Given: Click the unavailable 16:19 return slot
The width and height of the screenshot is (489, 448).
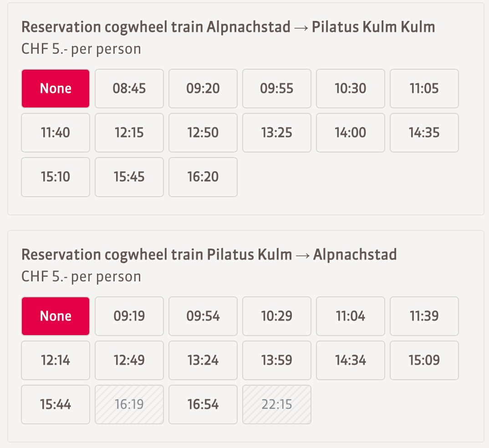Looking at the screenshot, I should click(129, 404).
